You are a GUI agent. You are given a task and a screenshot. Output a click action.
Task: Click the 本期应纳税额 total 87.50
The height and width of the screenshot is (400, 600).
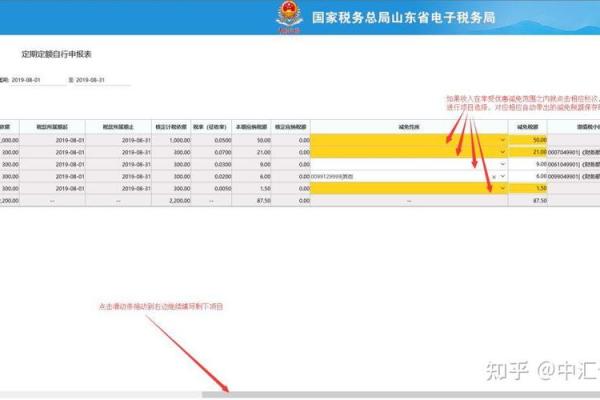point(251,200)
